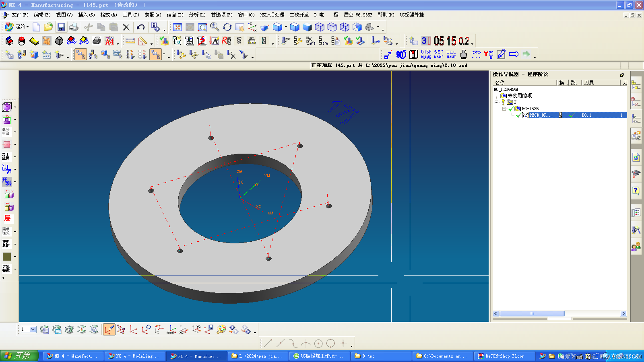Click the New file icon

[36, 27]
